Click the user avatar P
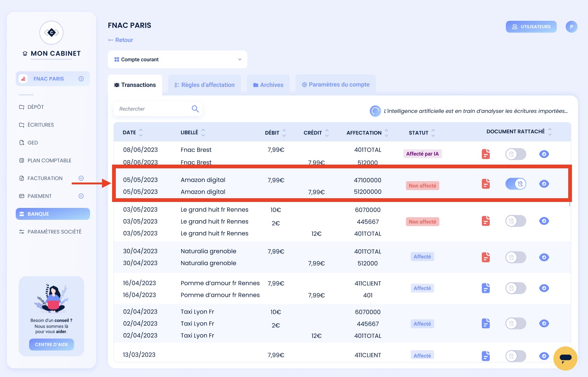 point(571,27)
